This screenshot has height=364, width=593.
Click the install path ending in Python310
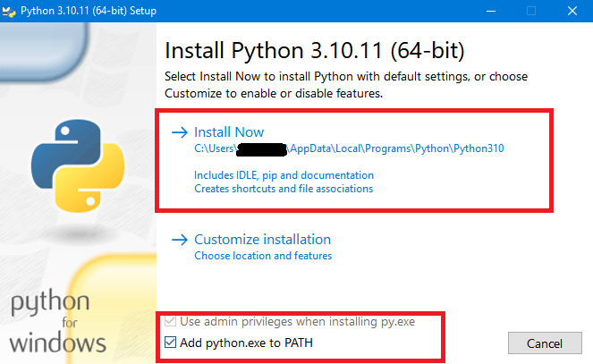point(349,148)
